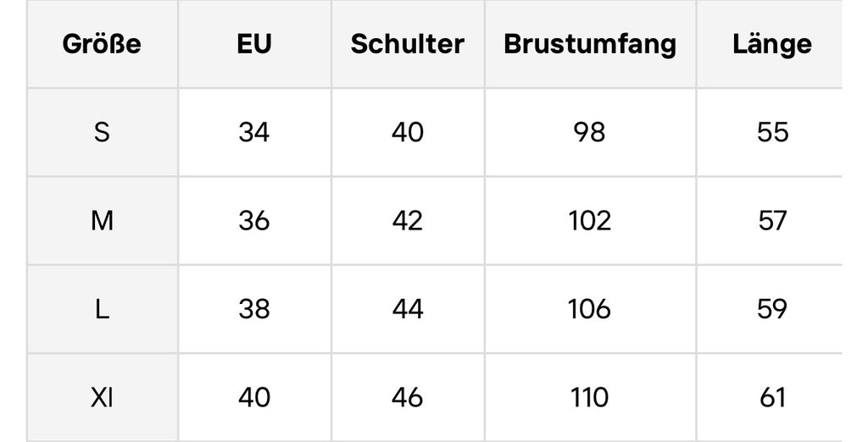Select Länge value 61 cell
The width and height of the screenshot is (868, 442).
[772, 397]
